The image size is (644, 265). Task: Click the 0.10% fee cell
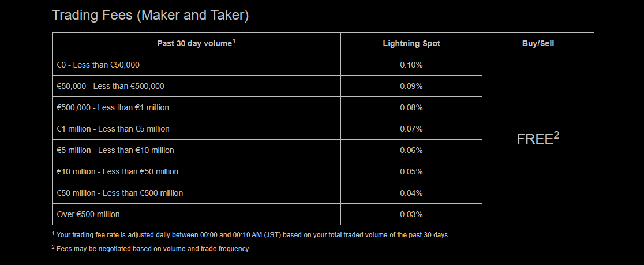(411, 65)
